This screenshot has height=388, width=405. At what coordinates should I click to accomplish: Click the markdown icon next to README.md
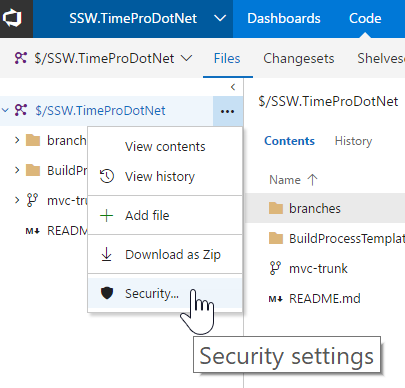click(x=275, y=299)
